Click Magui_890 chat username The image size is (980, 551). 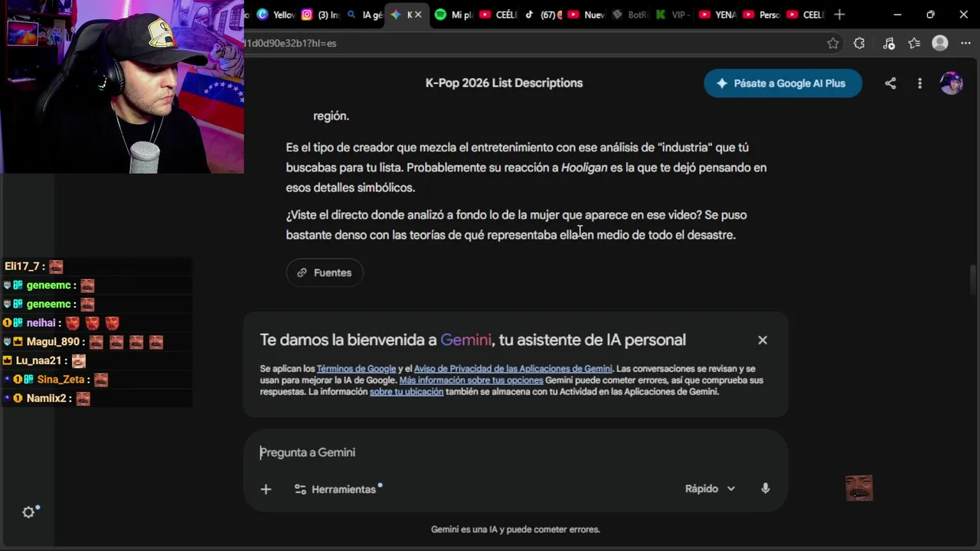tap(54, 342)
